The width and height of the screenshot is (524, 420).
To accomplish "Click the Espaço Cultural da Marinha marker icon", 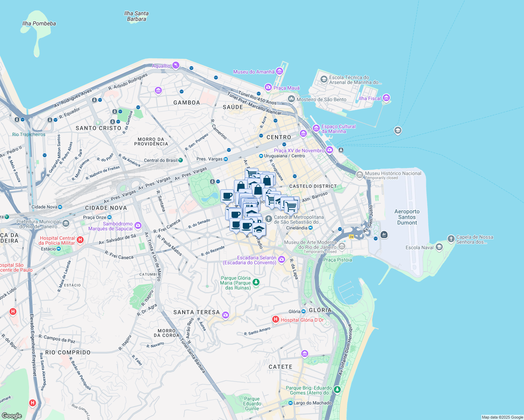I will click(x=316, y=128).
